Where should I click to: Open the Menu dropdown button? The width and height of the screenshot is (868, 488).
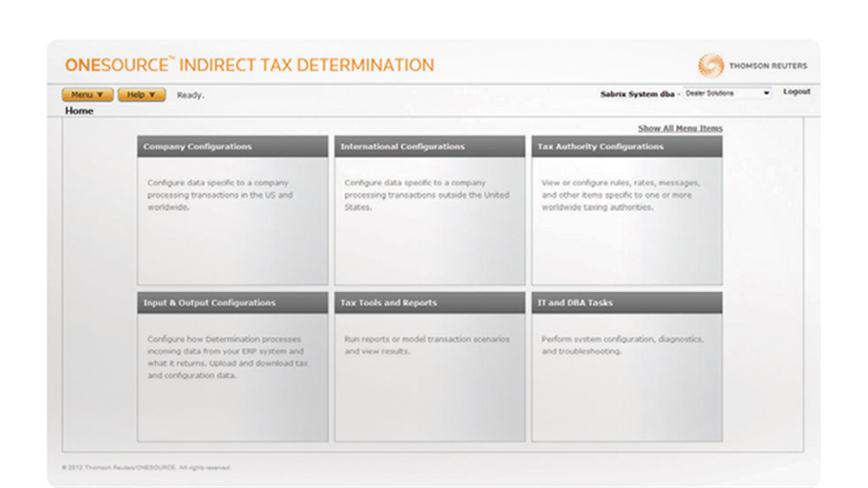(x=88, y=94)
